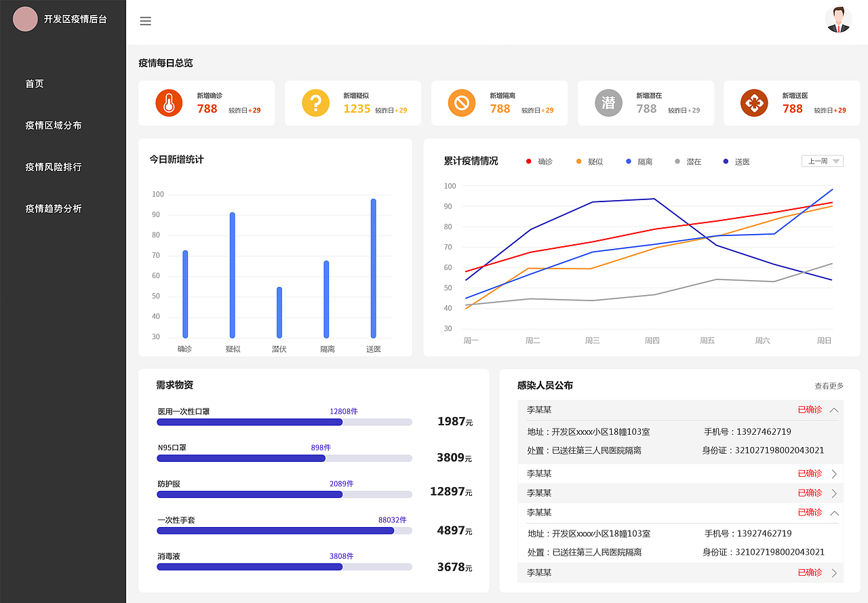Open the user avatar profile
This screenshot has height=603, width=868.
[x=839, y=20]
